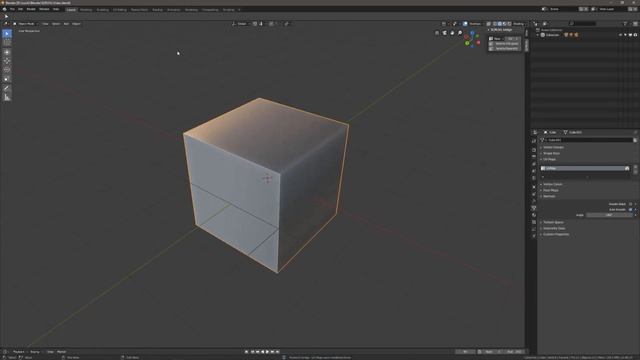
Task: Select the Cursor tool in the toolbar
Action: click(7, 42)
